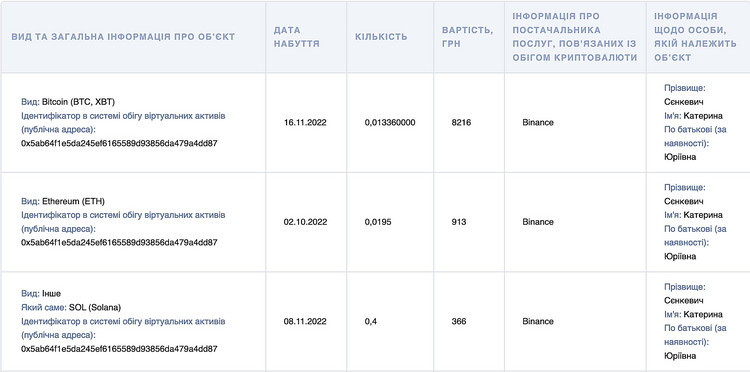
Task: Click the Solana value 366 cell
Action: click(x=459, y=321)
